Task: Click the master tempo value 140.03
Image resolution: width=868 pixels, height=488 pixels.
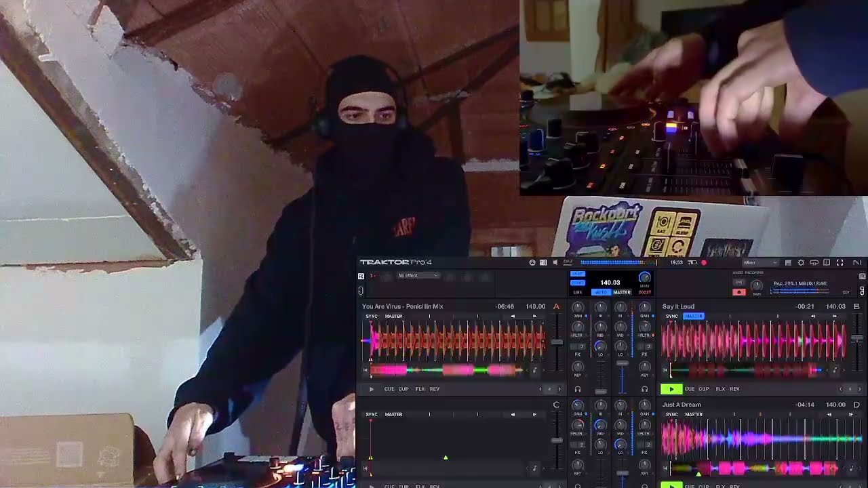Action: coord(610,282)
